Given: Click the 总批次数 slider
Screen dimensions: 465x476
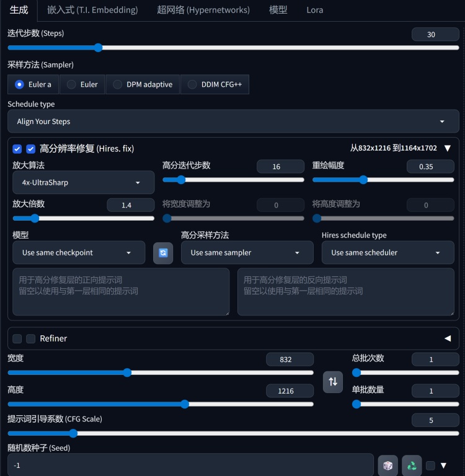Looking at the screenshot, I should pos(405,372).
